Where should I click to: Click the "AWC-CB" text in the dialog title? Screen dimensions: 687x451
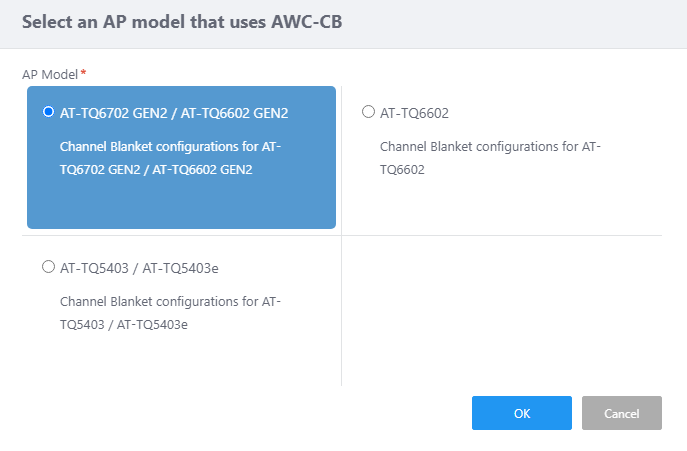click(307, 21)
